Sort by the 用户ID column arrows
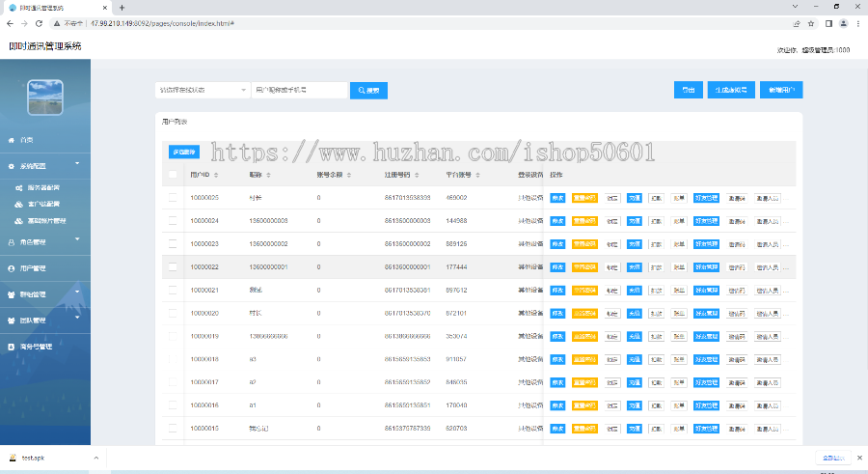Image resolution: width=868 pixels, height=474 pixels. point(216,175)
